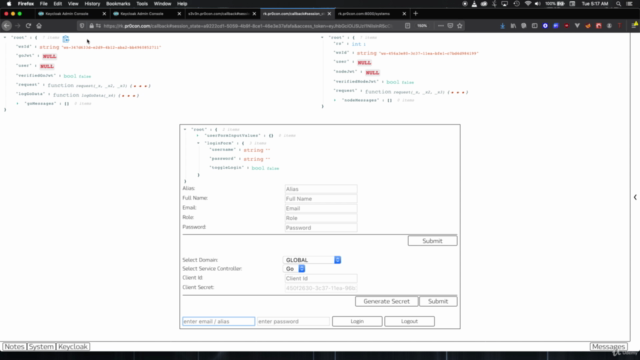
Task: Focus the Alias input field
Action: [321, 189]
